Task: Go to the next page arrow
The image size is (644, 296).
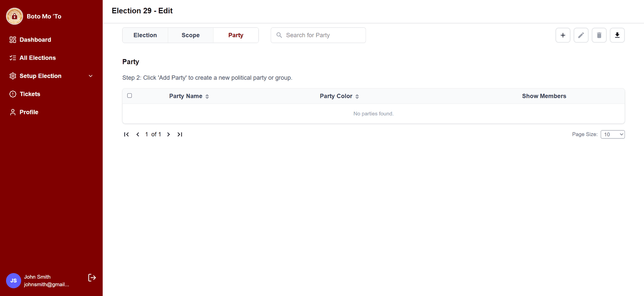Action: coord(169,134)
